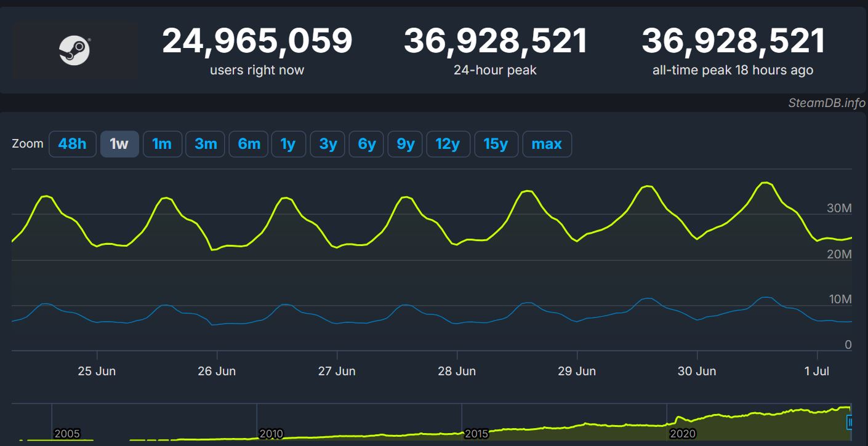This screenshot has height=446, width=868.
Task: Click the 27 Jun date label
Action: pos(337,371)
